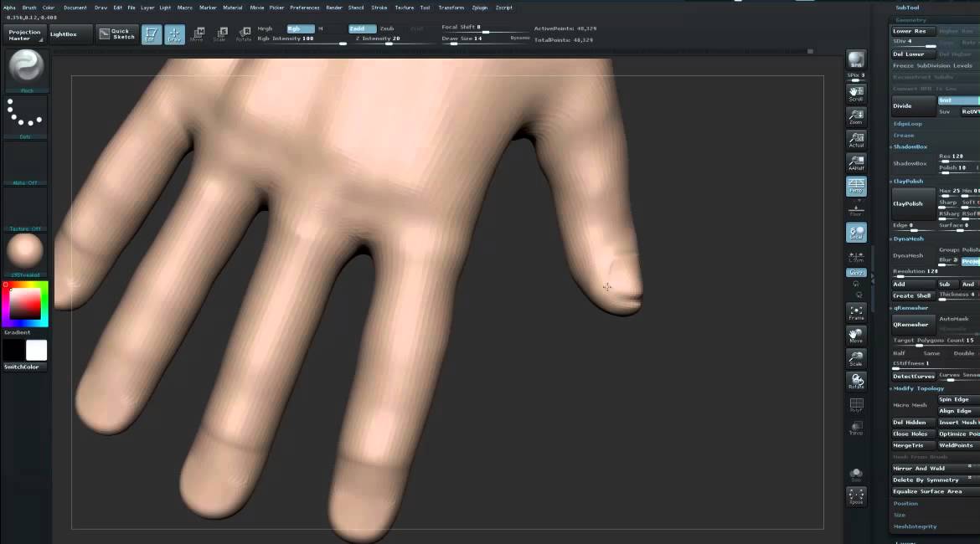This screenshot has height=544, width=980.
Task: Open the Preferences menu
Action: pyautogui.click(x=304, y=8)
